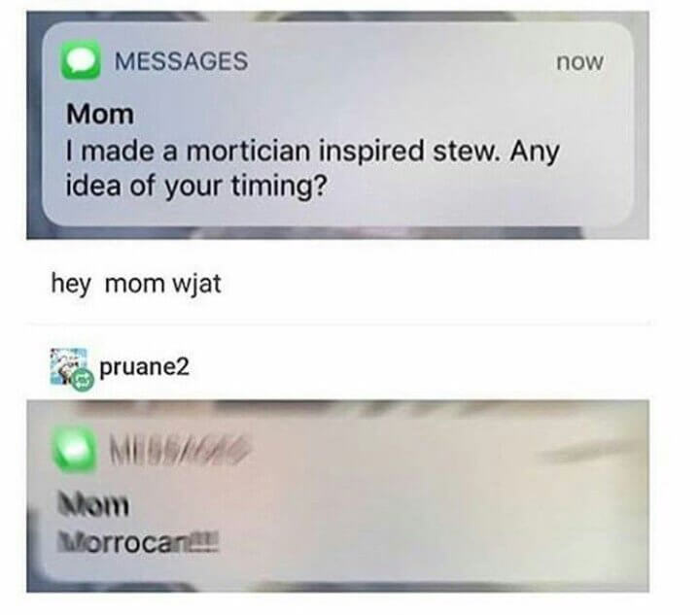This screenshot has height=615, width=700.
Task: Open pruane2's profile avatar
Action: click(69, 366)
